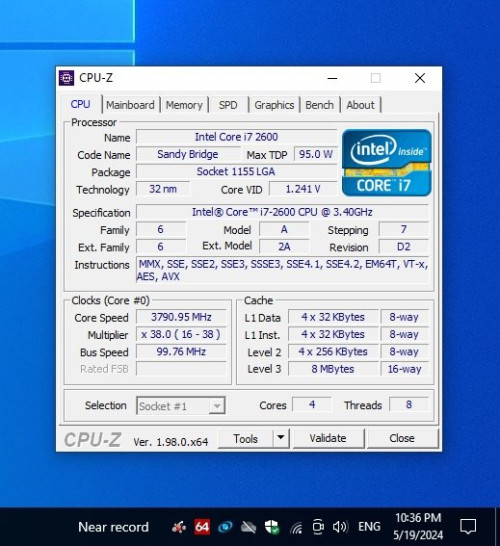This screenshot has height=546, width=500.
Task: Click the 16-way Level 3 associativity
Action: pyautogui.click(x=405, y=369)
